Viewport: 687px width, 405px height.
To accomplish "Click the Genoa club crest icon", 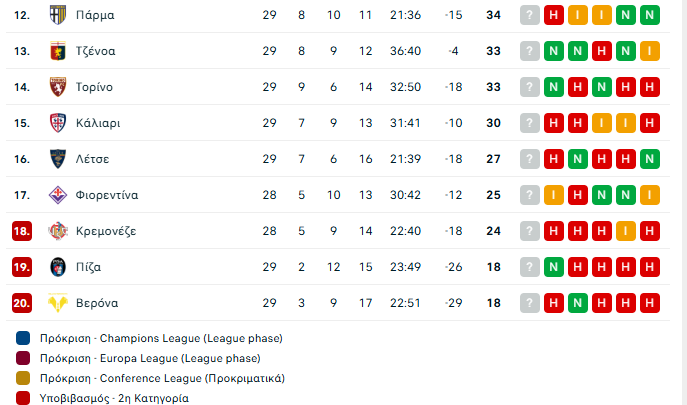I will pyautogui.click(x=57, y=51).
